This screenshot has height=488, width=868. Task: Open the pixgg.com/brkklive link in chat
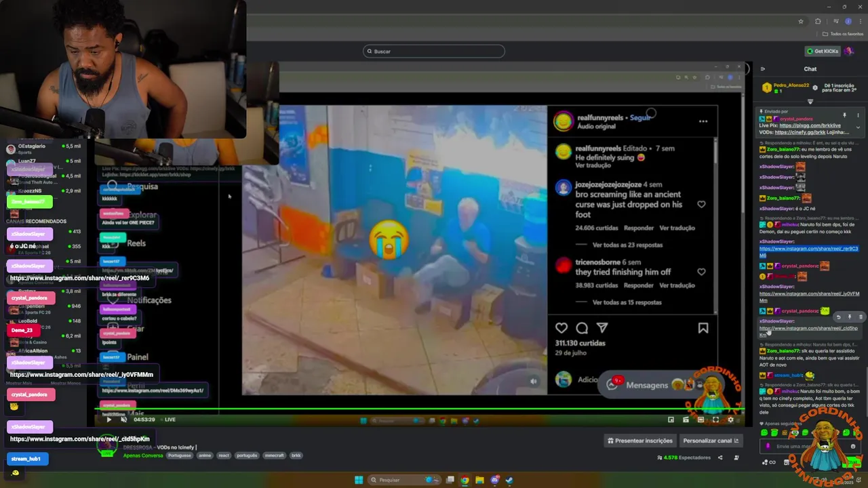coord(810,125)
